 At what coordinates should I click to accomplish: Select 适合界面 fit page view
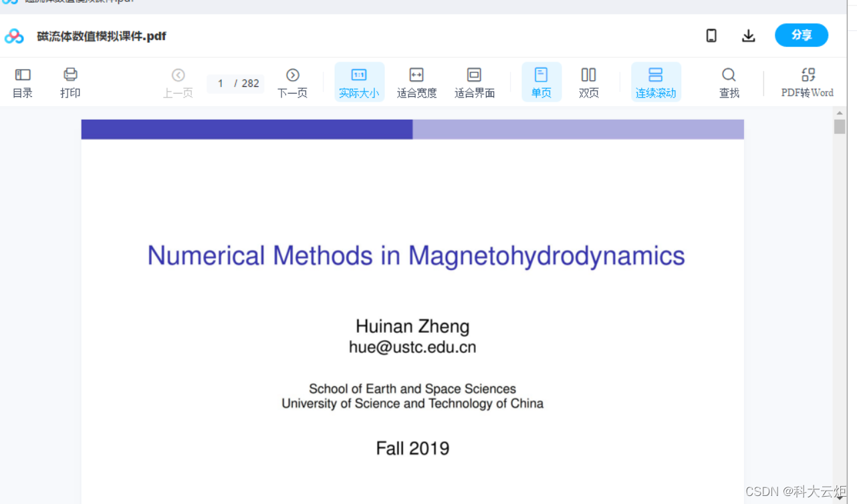click(475, 84)
